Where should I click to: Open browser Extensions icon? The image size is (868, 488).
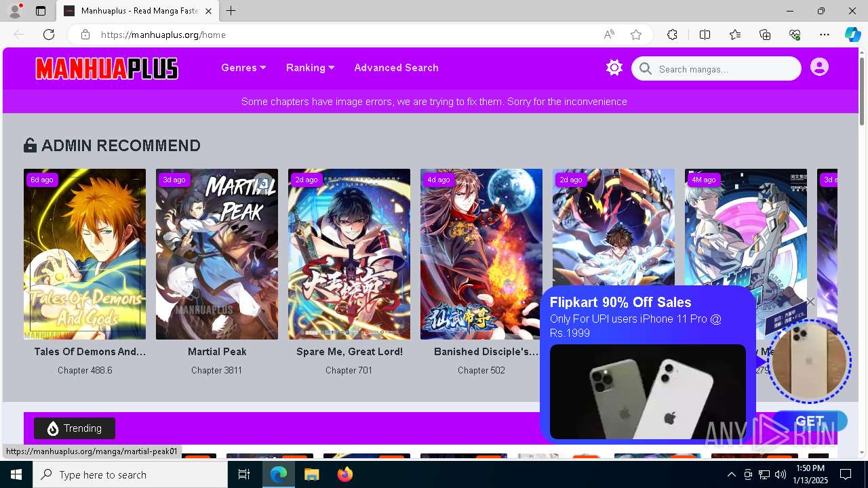tap(672, 35)
